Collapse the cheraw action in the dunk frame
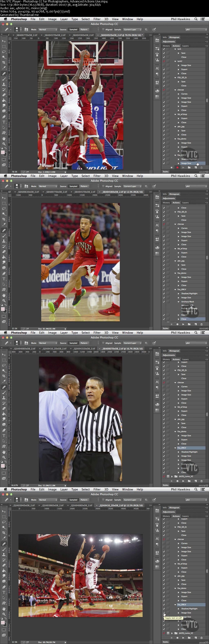The width and height of the screenshot is (209, 644). click(175, 90)
